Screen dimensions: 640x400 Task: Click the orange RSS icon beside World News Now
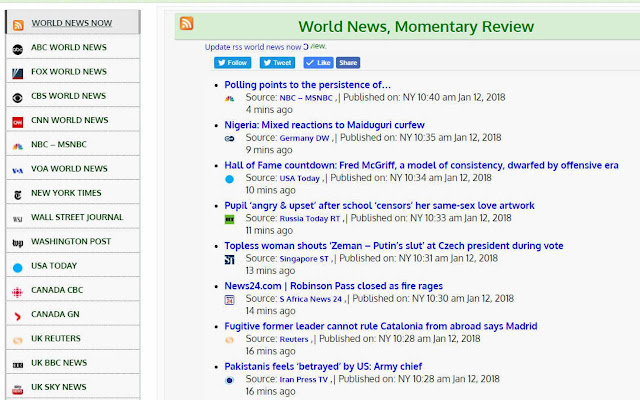(18, 25)
